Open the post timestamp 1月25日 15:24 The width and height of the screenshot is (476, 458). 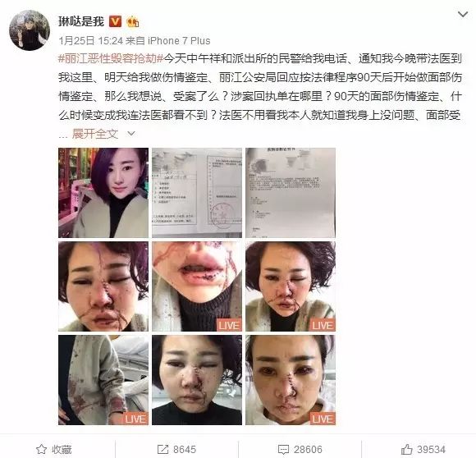[x=90, y=40]
